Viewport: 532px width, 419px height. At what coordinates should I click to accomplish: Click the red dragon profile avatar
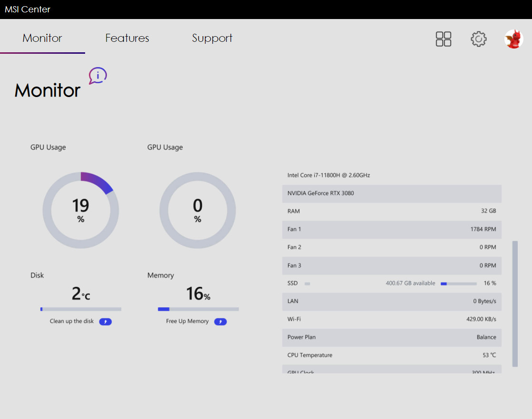(x=513, y=39)
